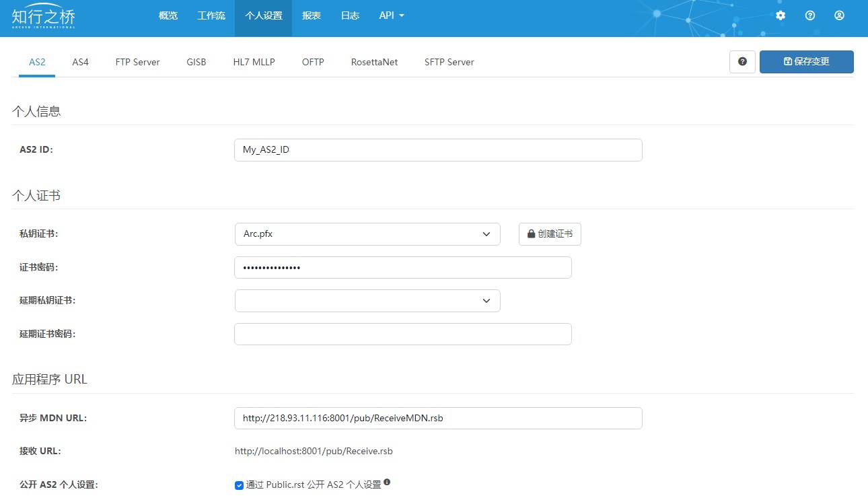Expand the 私钥证书 Arc.pfx dropdown

(367, 234)
